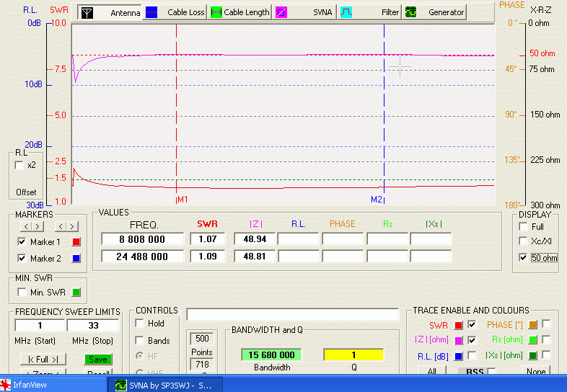
Task: Click SVNA app icon in taskbar
Action: coord(121,385)
